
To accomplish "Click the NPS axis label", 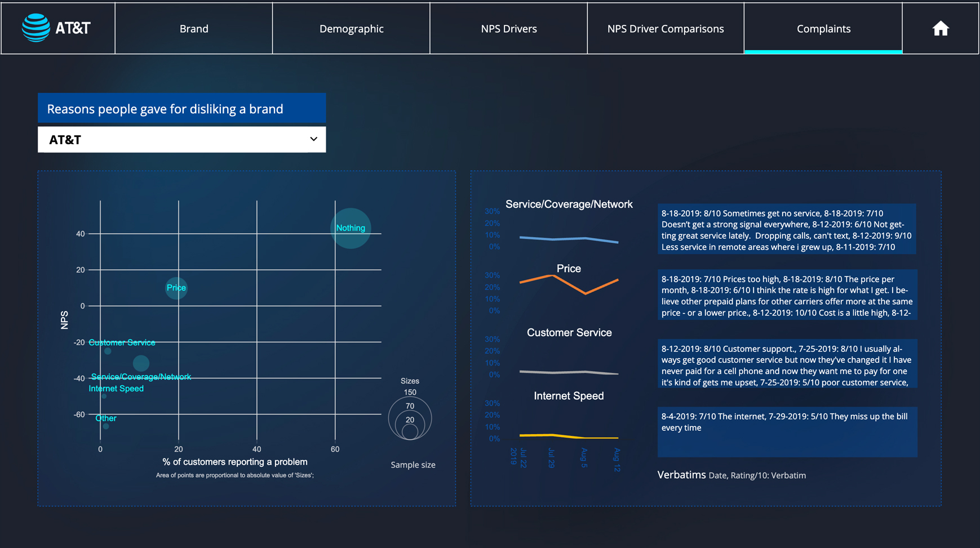I will pyautogui.click(x=64, y=320).
